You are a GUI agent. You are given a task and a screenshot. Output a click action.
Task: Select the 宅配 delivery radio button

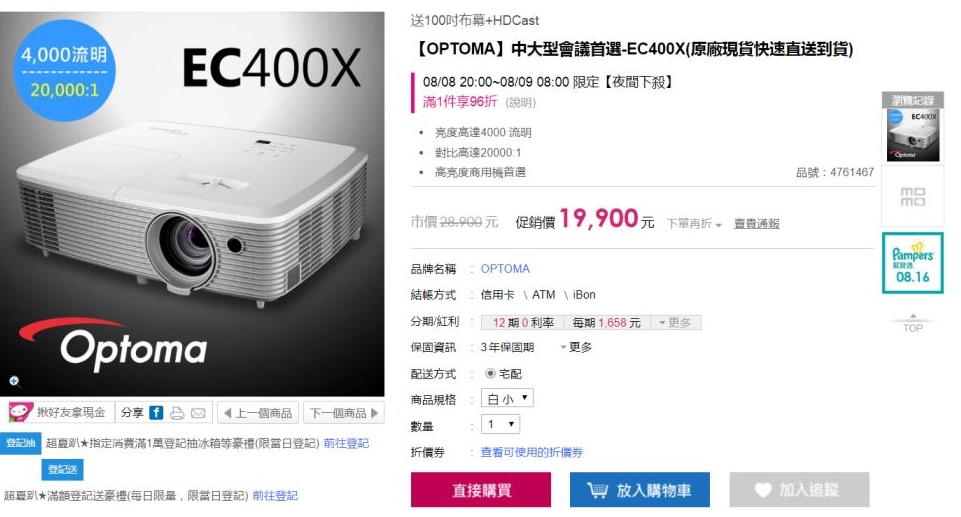coord(490,373)
